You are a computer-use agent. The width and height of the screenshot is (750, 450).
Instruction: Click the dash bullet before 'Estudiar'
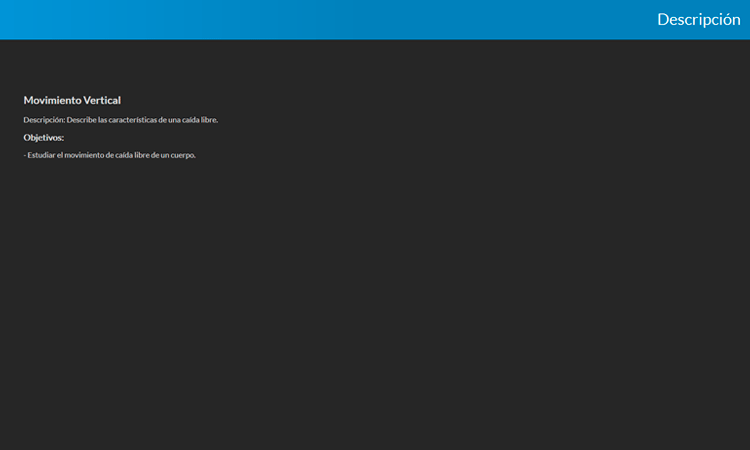pos(25,155)
